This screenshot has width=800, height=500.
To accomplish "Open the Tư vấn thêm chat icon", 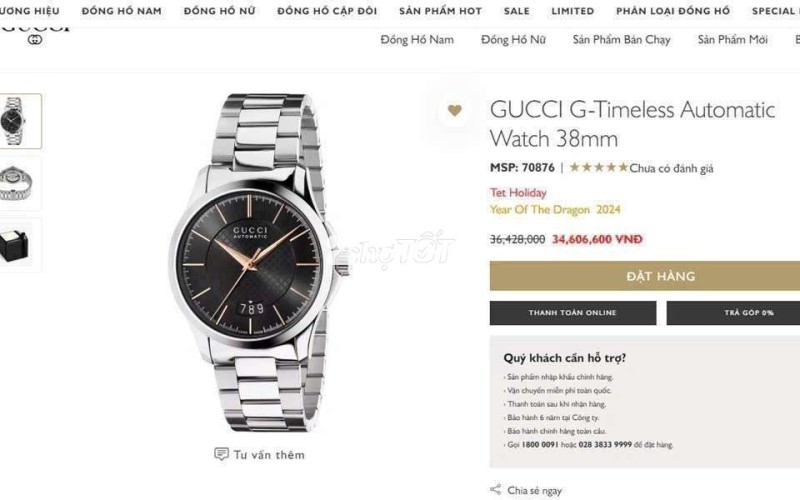I will point(221,454).
